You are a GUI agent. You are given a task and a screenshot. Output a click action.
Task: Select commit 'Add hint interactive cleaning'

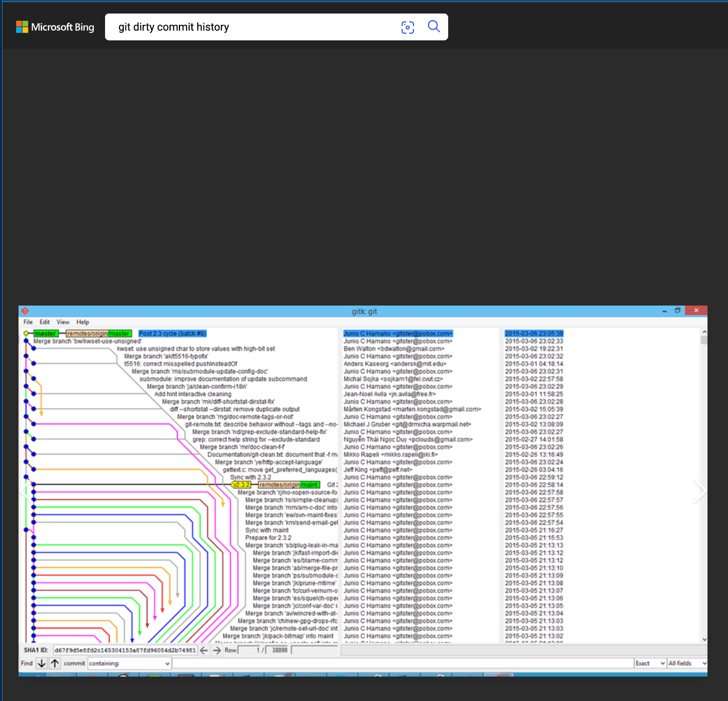pyautogui.click(x=193, y=394)
